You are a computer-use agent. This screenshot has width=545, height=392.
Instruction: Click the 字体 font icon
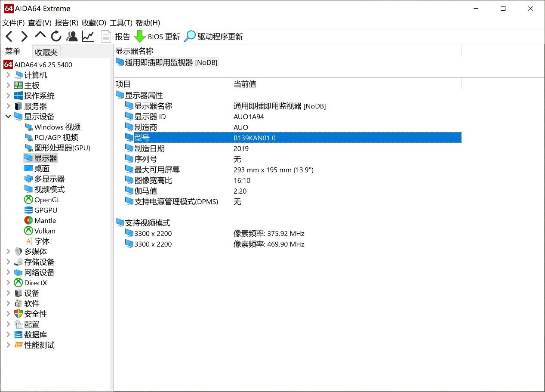coord(28,241)
